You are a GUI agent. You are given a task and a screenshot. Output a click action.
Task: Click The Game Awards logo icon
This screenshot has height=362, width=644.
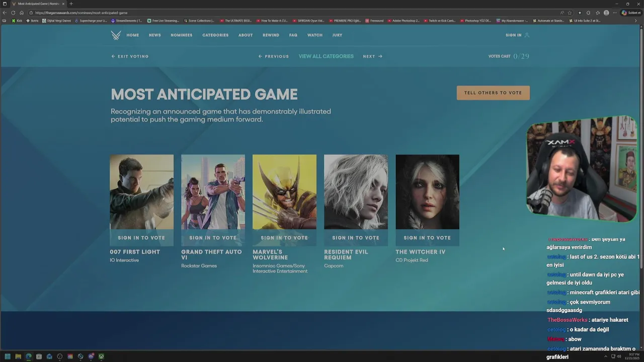tap(116, 35)
